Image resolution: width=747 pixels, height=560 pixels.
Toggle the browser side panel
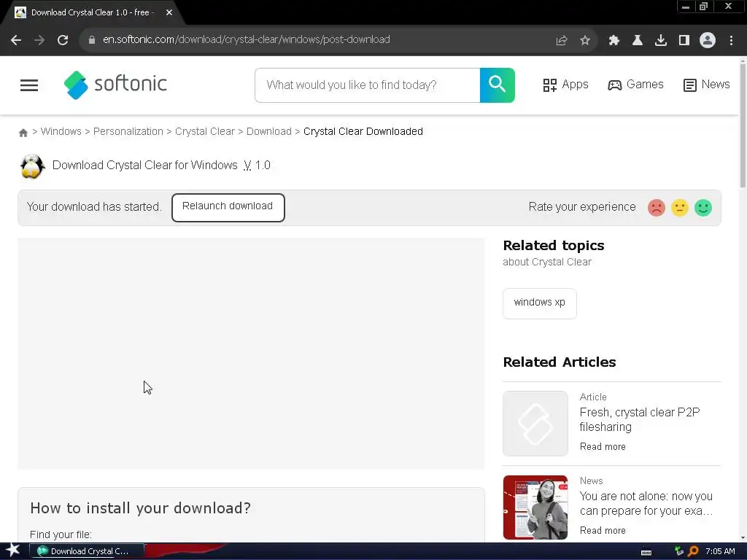684,41
